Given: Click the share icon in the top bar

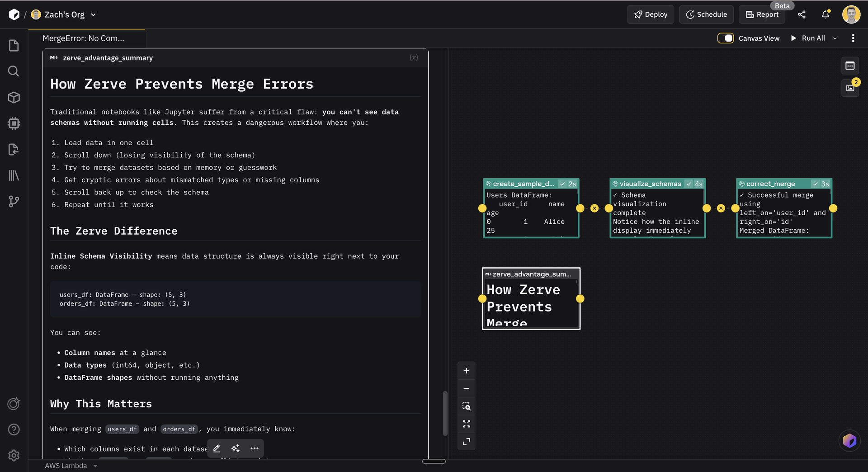Looking at the screenshot, I should point(802,14).
